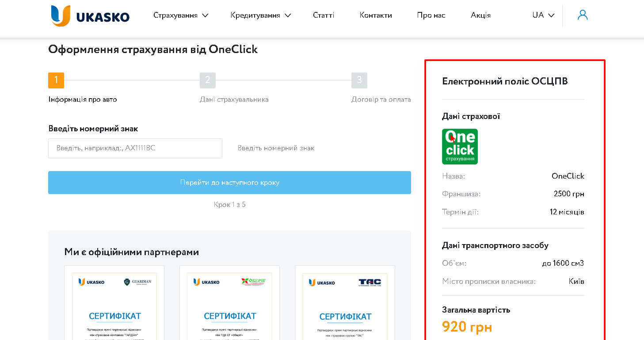This screenshot has width=644, height=340.
Task: Click the page heading Оформлення страхування від OneClick
Action: 153,49
